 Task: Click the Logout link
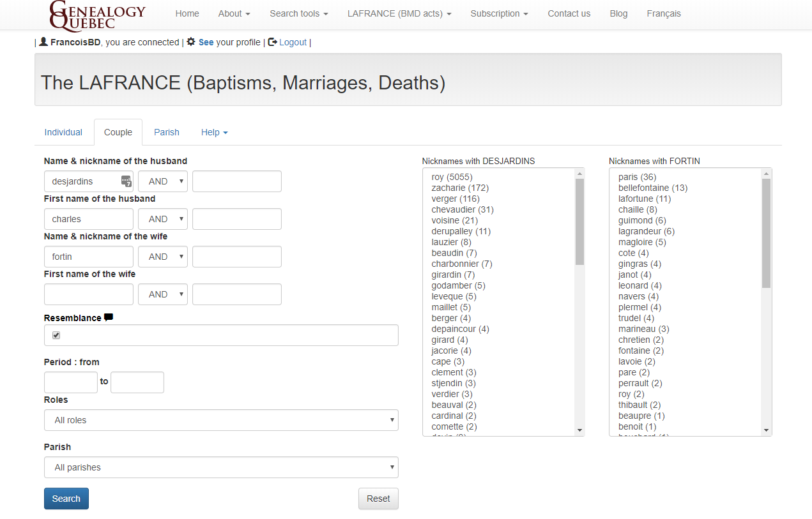(293, 42)
